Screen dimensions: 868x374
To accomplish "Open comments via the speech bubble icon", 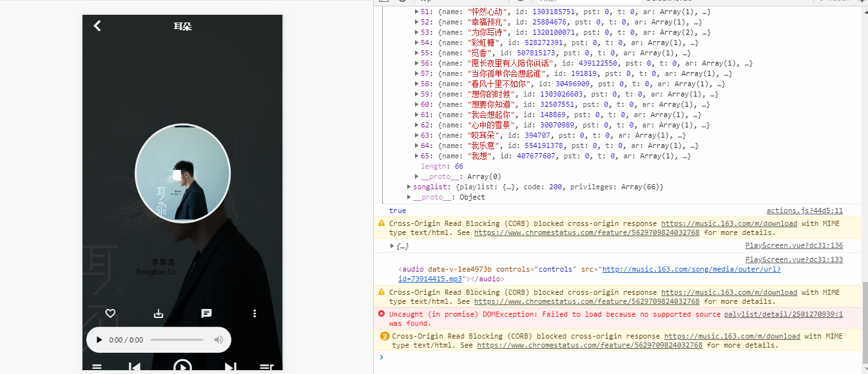I will 206,313.
